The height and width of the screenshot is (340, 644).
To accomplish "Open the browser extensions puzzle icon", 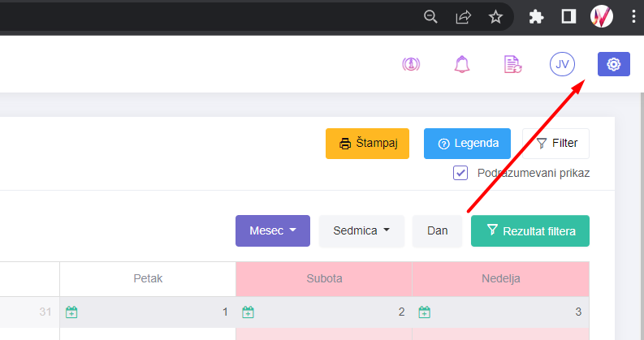I will (x=535, y=16).
